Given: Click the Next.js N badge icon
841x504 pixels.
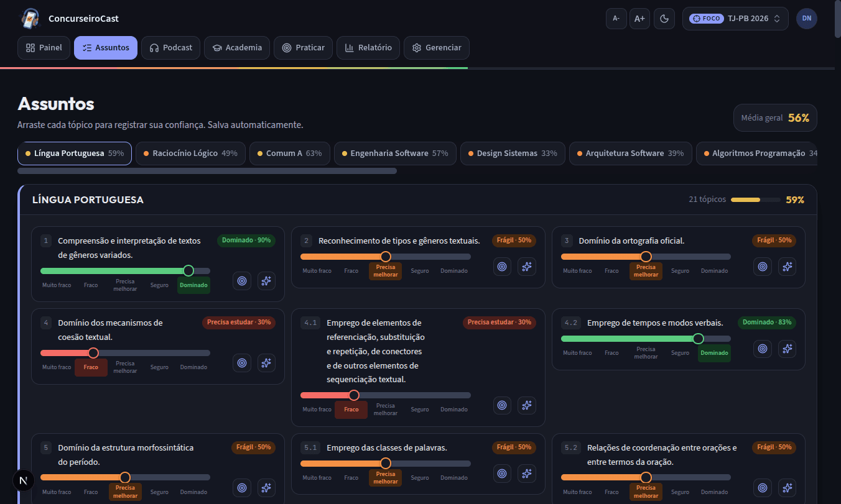Looking at the screenshot, I should [24, 480].
